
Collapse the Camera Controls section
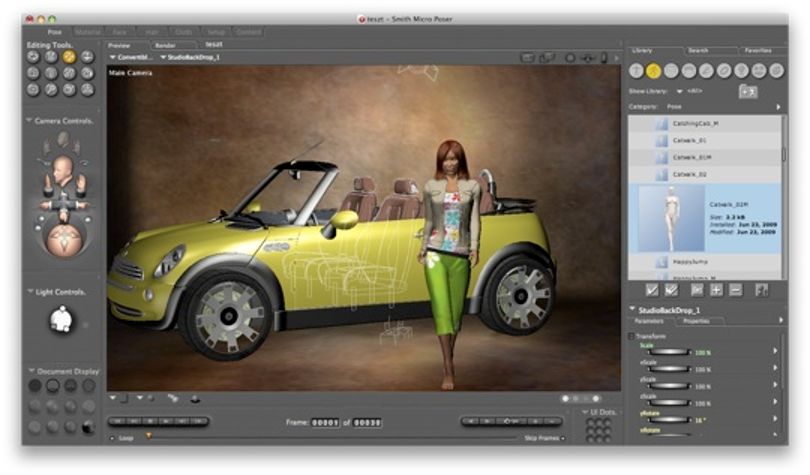tap(29, 120)
